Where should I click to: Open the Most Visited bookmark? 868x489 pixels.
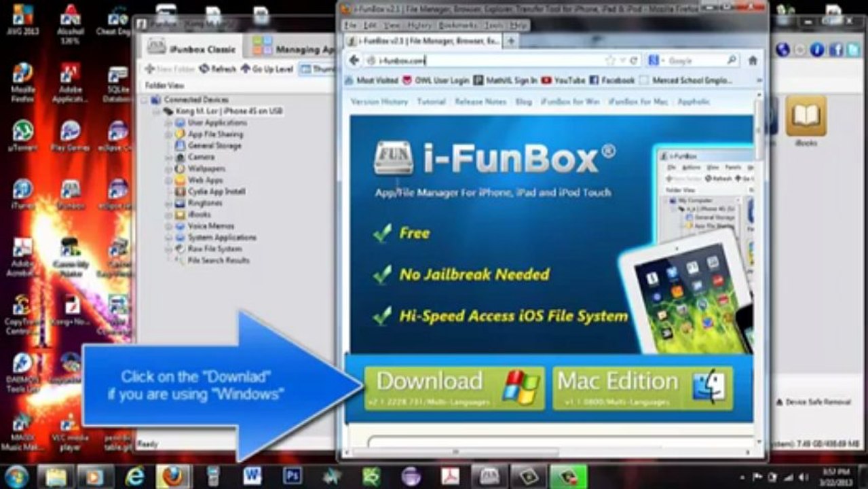point(371,80)
